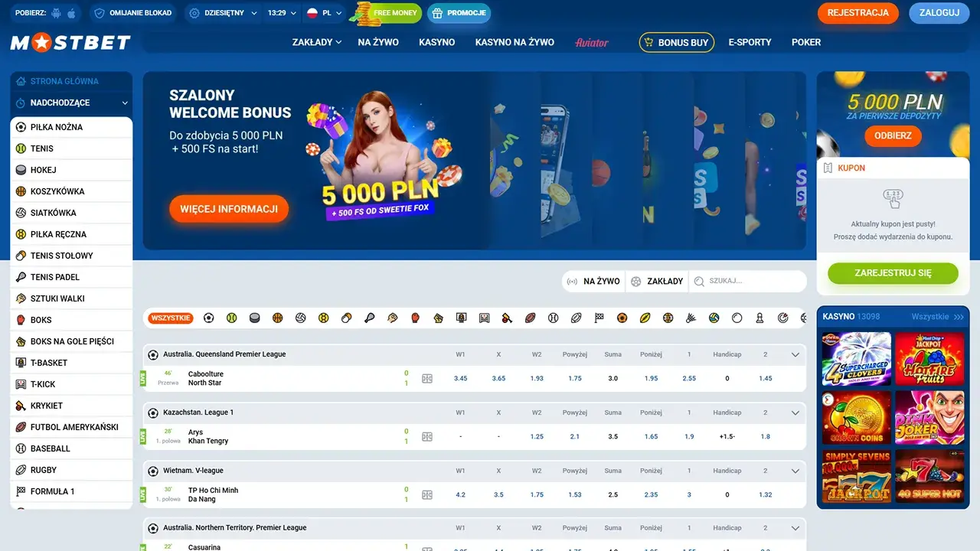Click the Zarejestruj Się button in coupon panel

[x=893, y=273]
